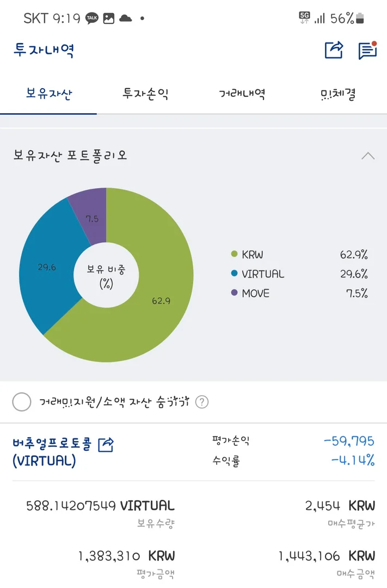Tap the gallery image status bar icon
Viewport: 387px width, 588px height.
(x=109, y=19)
